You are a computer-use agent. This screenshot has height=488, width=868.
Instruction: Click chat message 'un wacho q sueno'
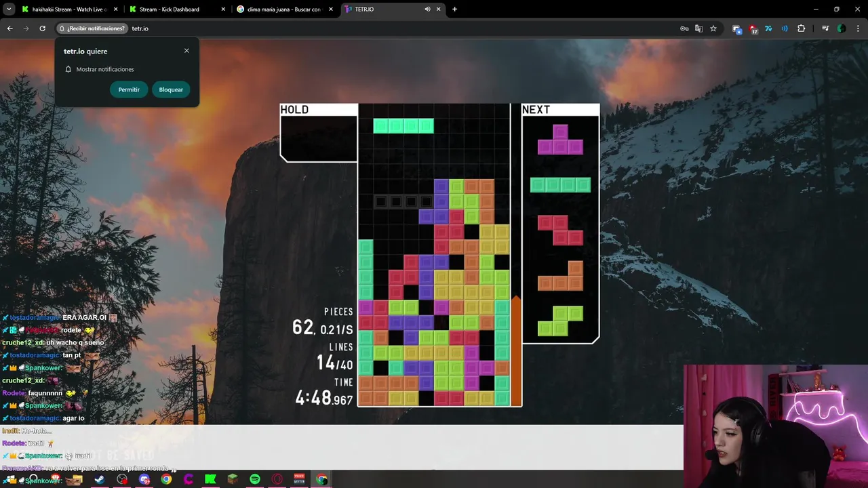coord(75,342)
